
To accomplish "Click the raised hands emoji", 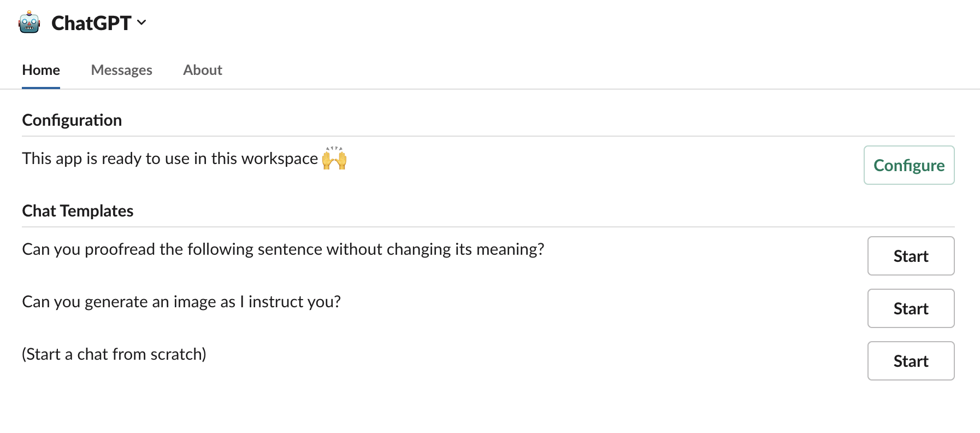I will (x=334, y=158).
